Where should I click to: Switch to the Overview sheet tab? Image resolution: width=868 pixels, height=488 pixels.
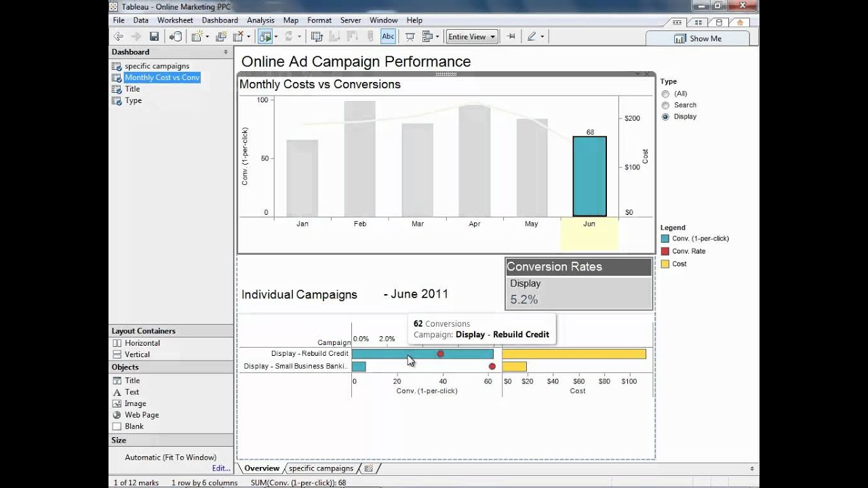[262, 468]
